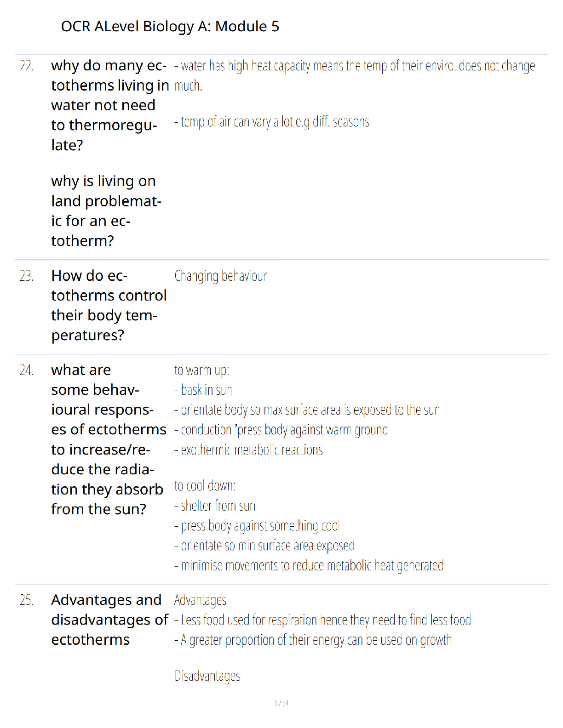Click the 'to warm up:' heading
The width and height of the screenshot is (563, 728).
[201, 370]
